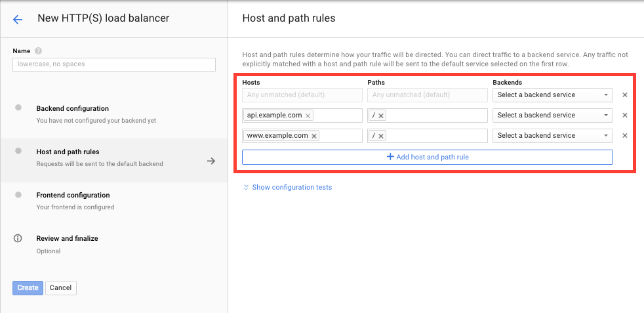Remove the path chip in api.example.com row

coord(381,115)
